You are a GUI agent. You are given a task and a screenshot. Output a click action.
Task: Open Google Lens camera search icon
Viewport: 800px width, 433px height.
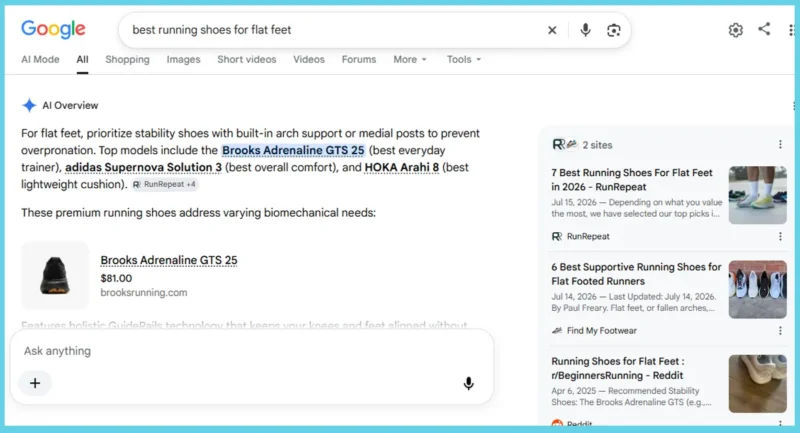(x=614, y=30)
